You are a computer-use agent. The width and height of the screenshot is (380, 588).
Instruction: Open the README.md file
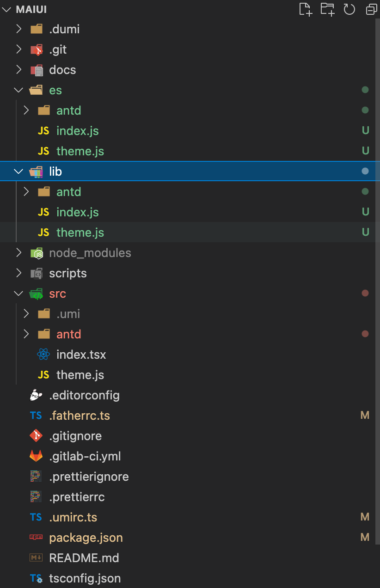[x=84, y=557]
